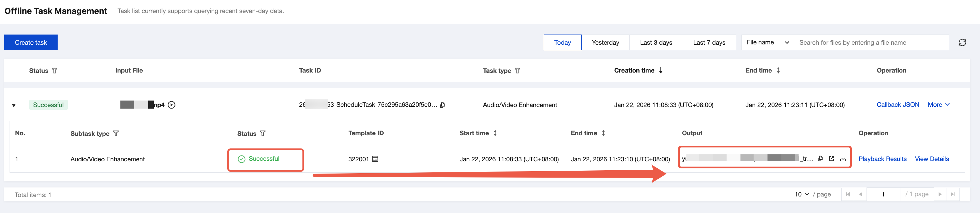
Task: Open the File name search type dropdown
Action: pyautogui.click(x=767, y=42)
